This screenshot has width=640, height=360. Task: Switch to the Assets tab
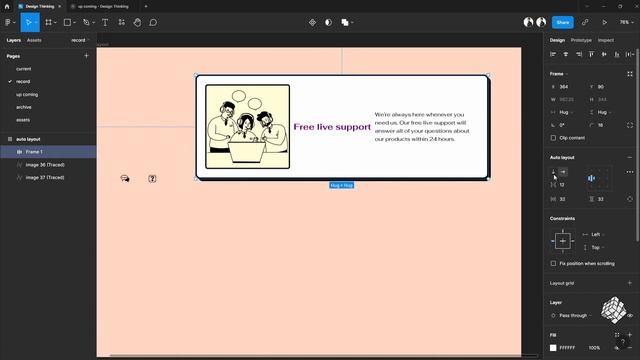click(x=34, y=40)
